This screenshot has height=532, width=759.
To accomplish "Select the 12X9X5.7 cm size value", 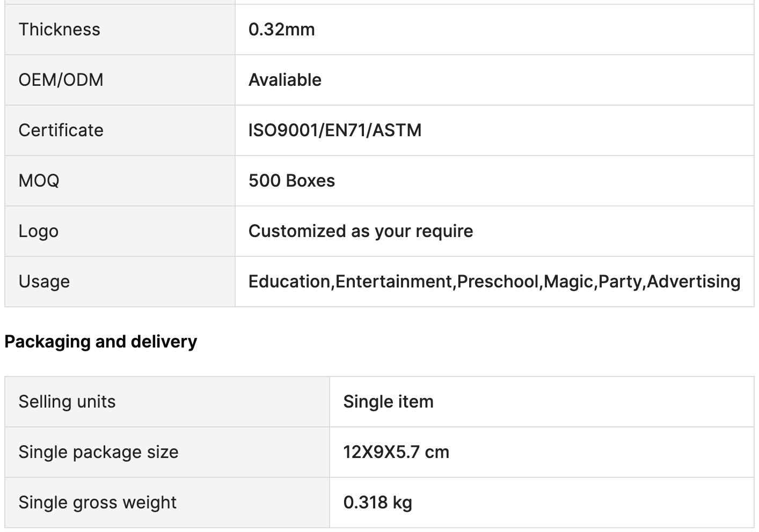I will 396,452.
